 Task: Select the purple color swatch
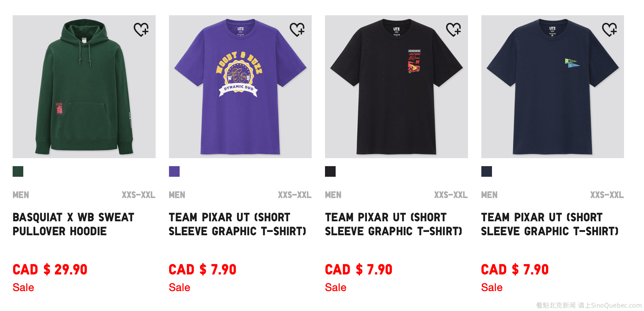pos(174,171)
